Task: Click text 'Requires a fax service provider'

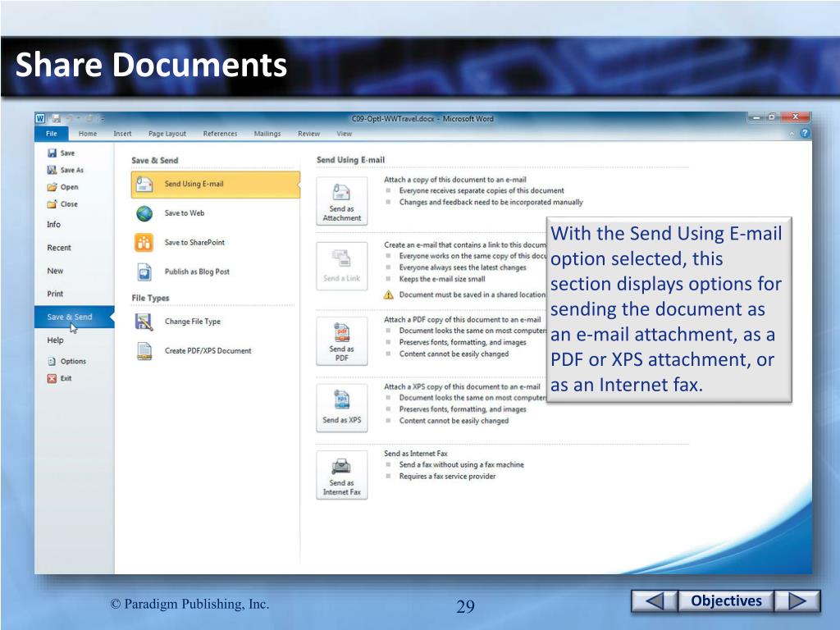Action: coord(447,477)
